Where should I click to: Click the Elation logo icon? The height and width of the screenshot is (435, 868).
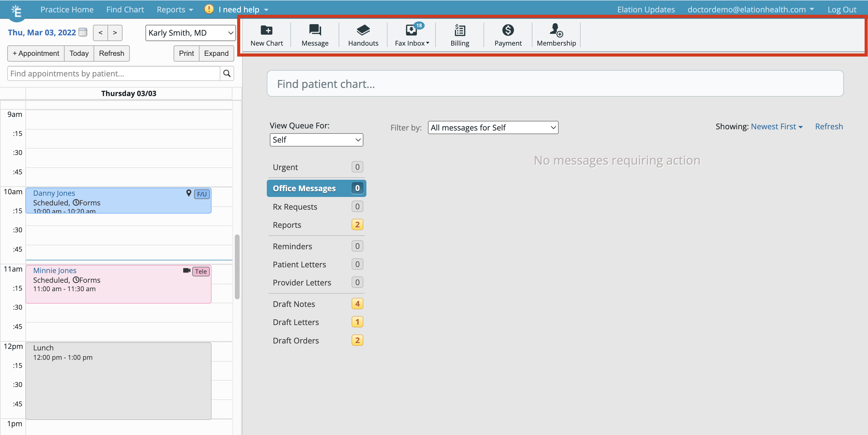[x=16, y=10]
